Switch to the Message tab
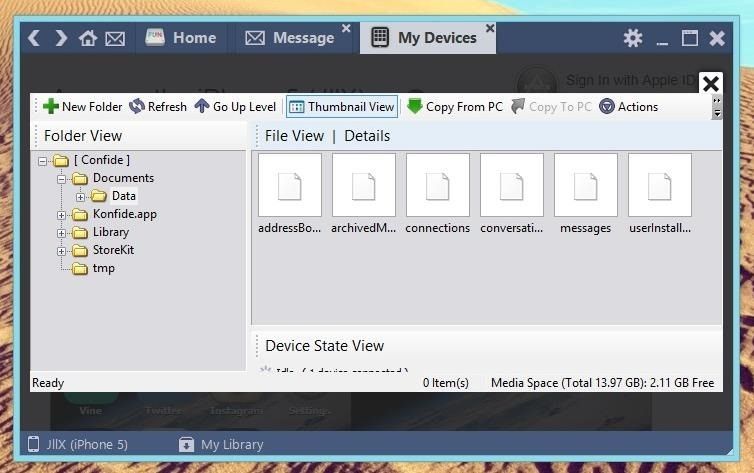Screen dimensions: 754x473 point(290,38)
